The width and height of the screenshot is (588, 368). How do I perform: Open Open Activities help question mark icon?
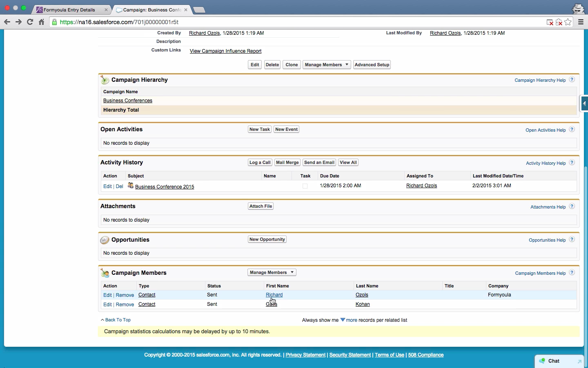pyautogui.click(x=572, y=130)
